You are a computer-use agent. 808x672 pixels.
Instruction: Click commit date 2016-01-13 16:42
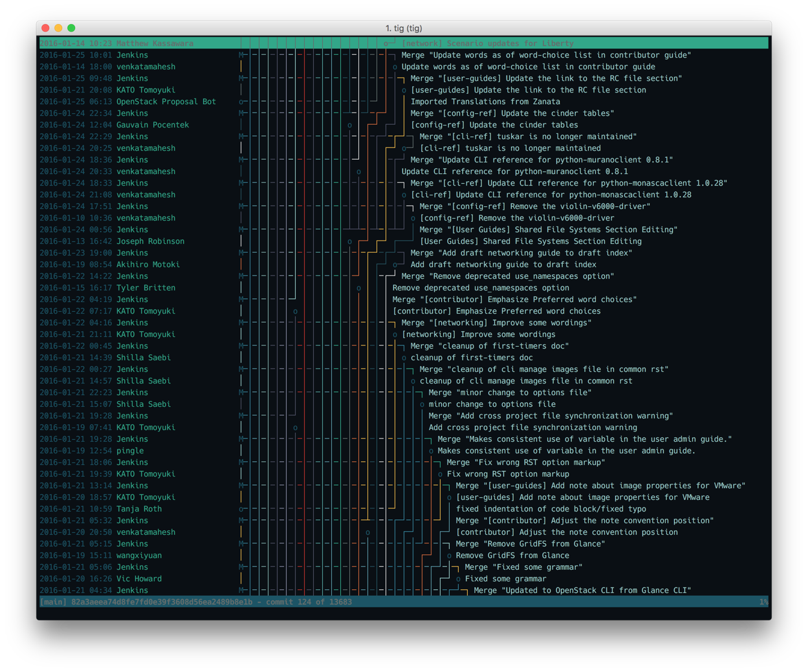[76, 241]
